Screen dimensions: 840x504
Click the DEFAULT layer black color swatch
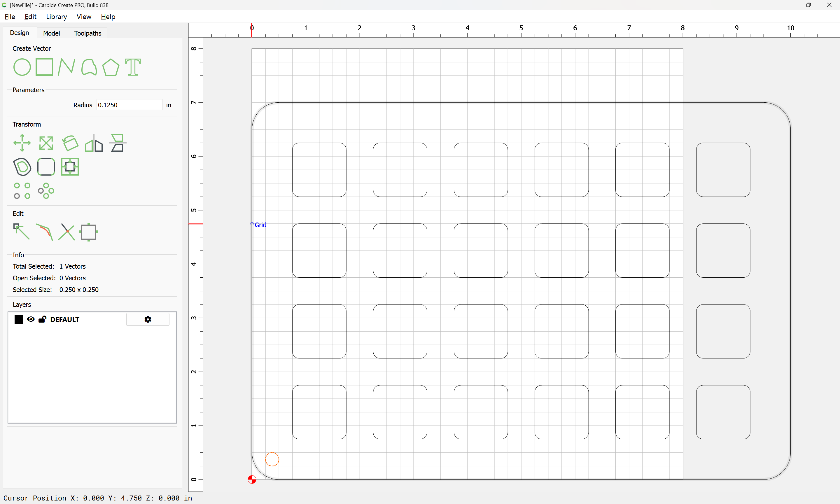click(19, 319)
